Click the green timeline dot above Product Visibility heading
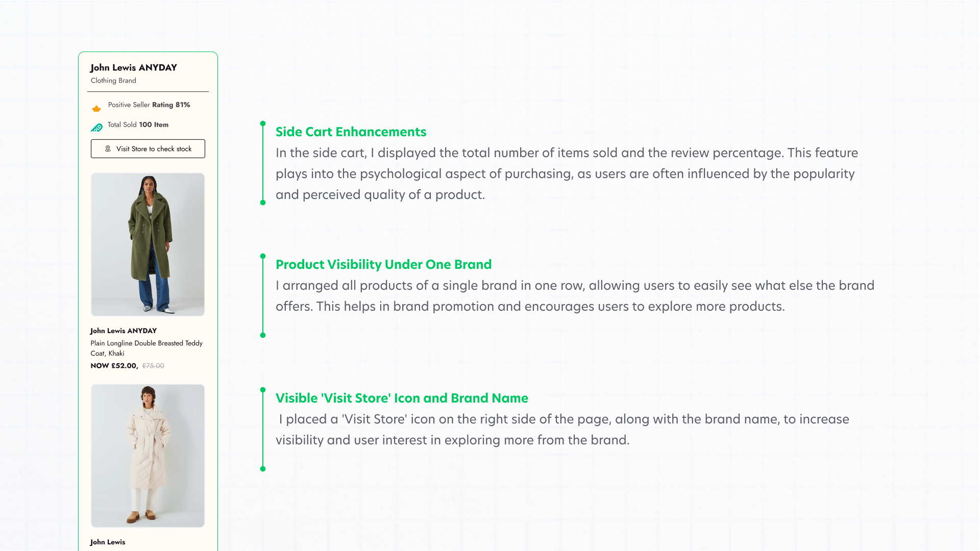The height and width of the screenshot is (551, 980). pos(263,256)
